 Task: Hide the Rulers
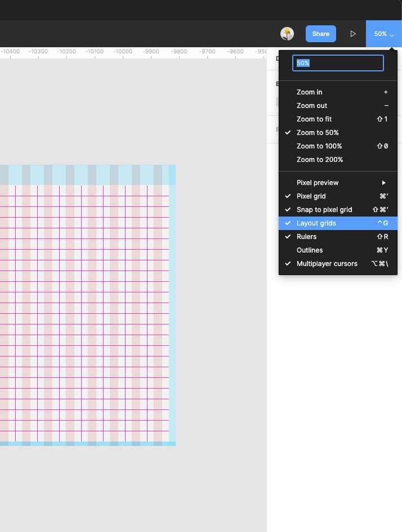point(307,237)
